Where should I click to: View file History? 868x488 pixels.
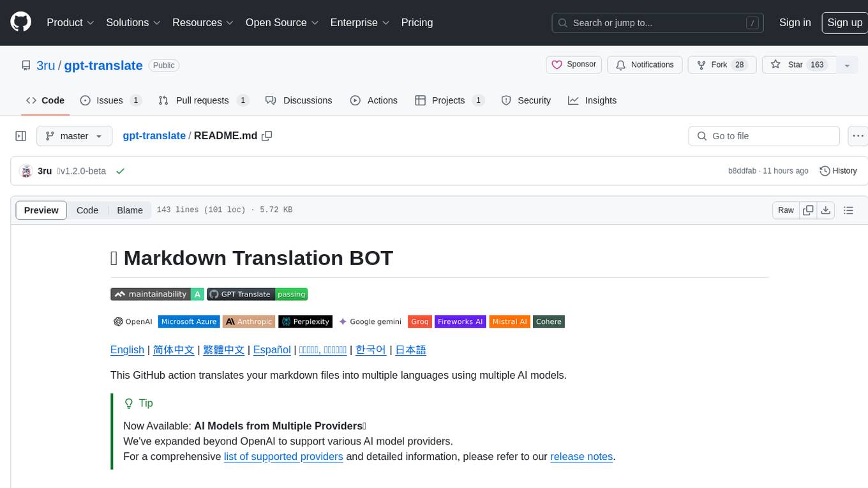click(x=838, y=171)
